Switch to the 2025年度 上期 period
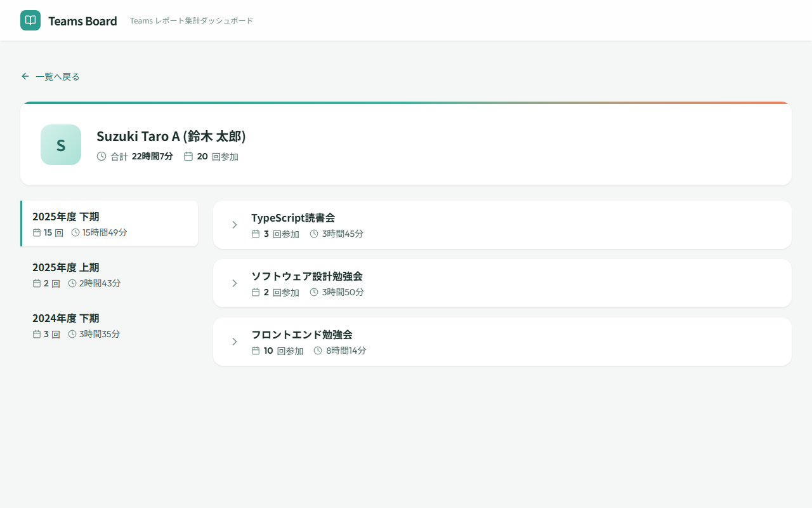The height and width of the screenshot is (508, 812). click(x=109, y=274)
